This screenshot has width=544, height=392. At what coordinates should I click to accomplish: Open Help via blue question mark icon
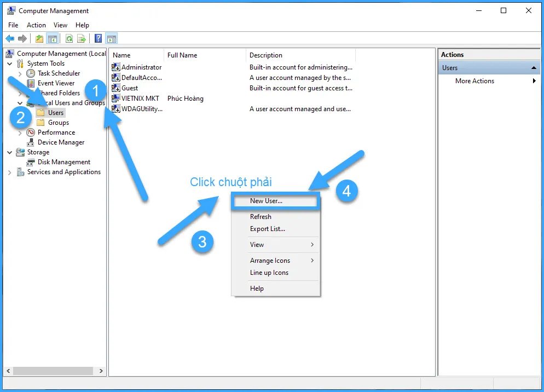98,38
